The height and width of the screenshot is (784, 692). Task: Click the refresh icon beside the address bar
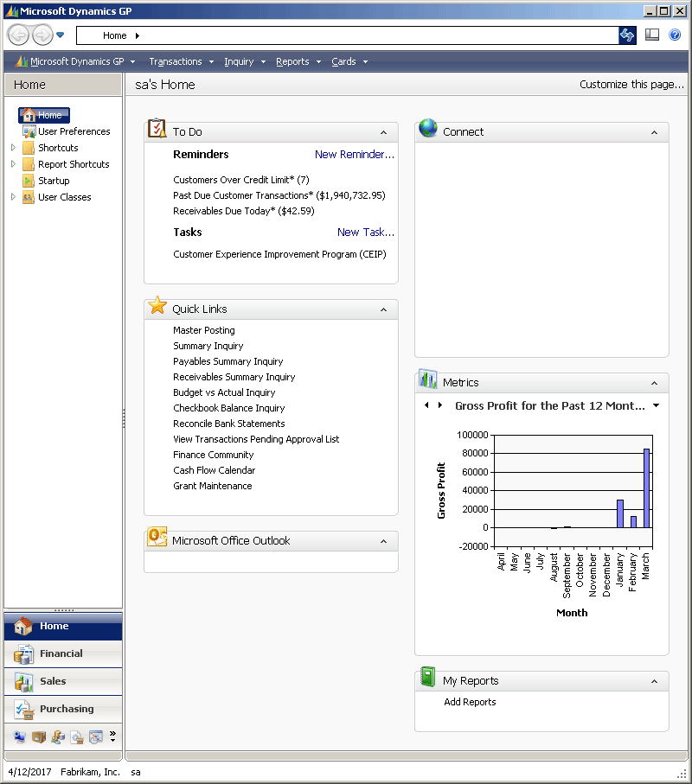click(x=627, y=35)
